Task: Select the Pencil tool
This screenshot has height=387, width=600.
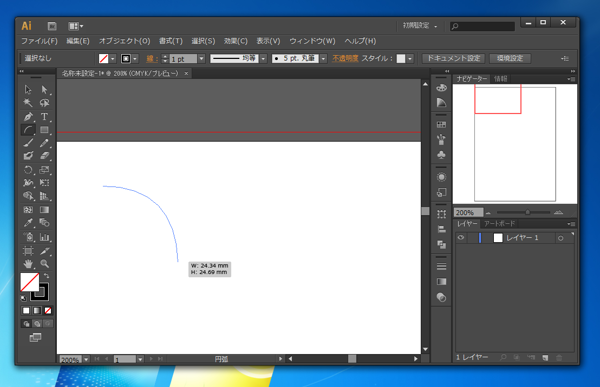Action: tap(44, 143)
